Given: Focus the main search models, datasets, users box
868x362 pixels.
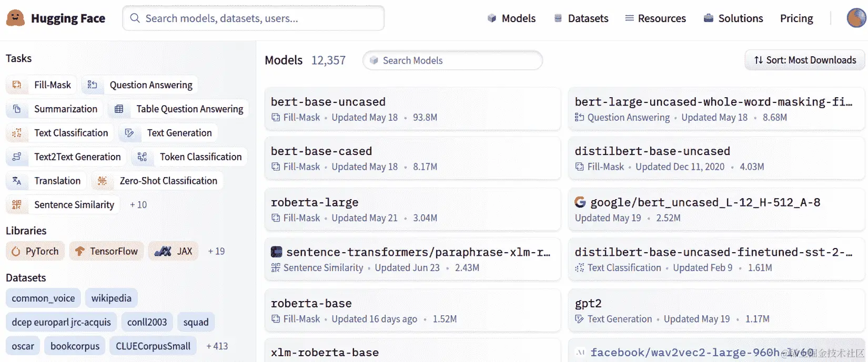Looking at the screenshot, I should click(254, 18).
